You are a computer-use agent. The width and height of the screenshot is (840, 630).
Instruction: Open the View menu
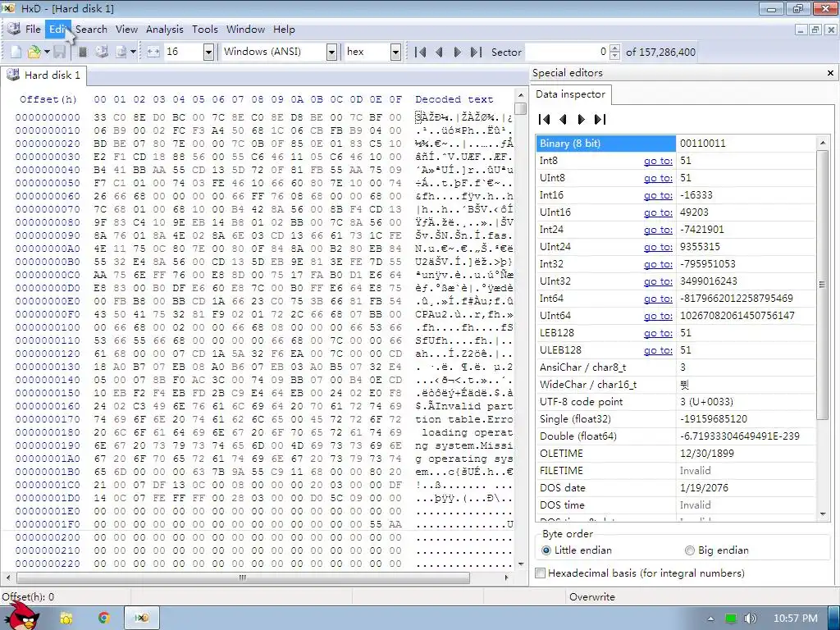[x=126, y=30]
